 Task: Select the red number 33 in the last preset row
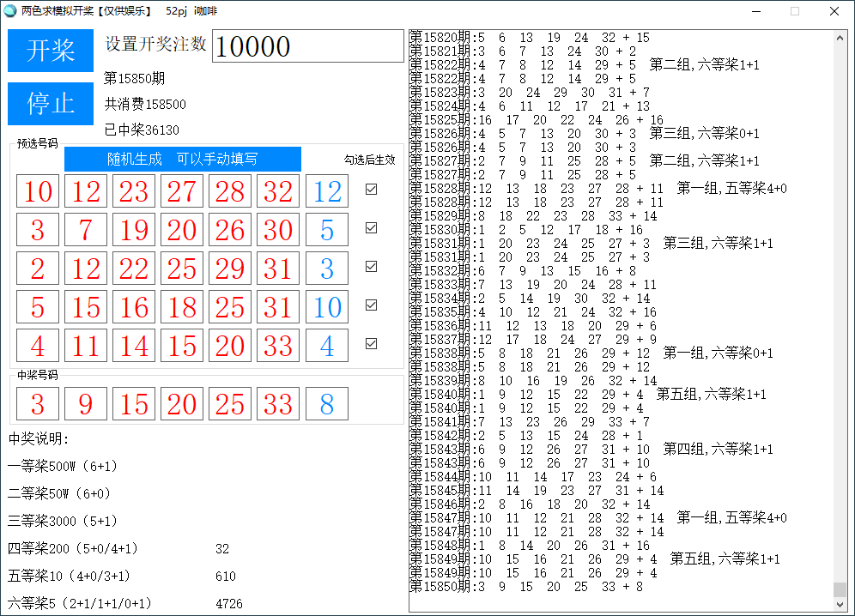278,346
